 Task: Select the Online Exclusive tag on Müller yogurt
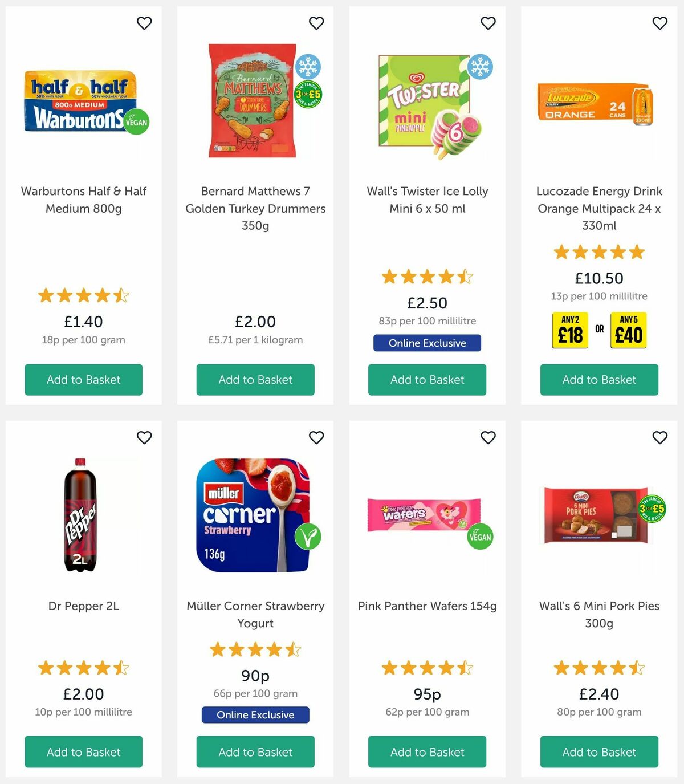[x=255, y=714]
